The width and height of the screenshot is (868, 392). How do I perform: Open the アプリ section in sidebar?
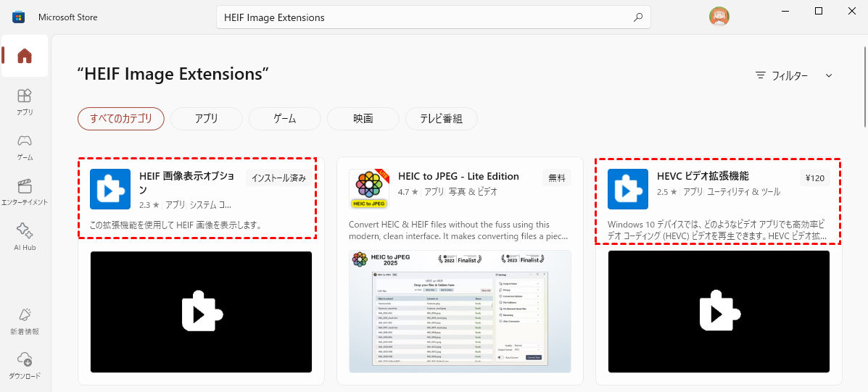25,101
